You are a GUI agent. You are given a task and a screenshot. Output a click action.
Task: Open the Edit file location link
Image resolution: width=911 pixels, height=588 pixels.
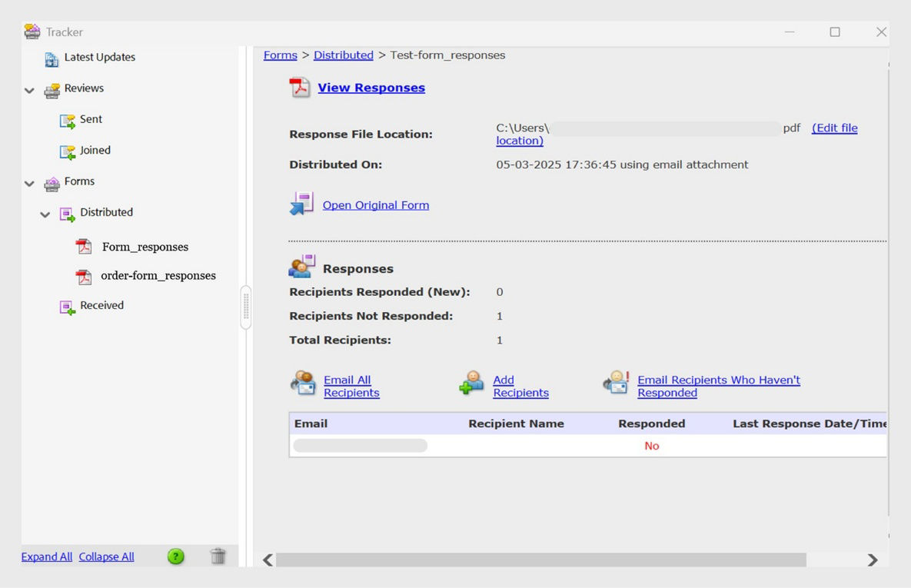(x=835, y=128)
